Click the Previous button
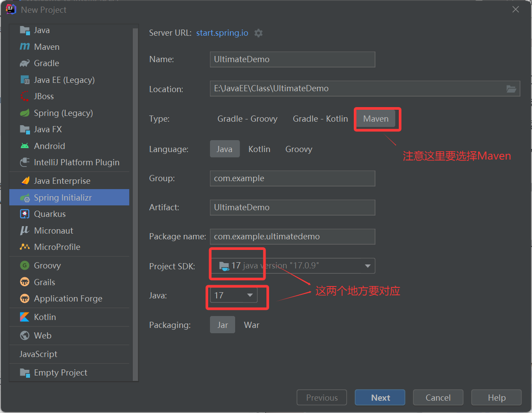 [x=322, y=398]
